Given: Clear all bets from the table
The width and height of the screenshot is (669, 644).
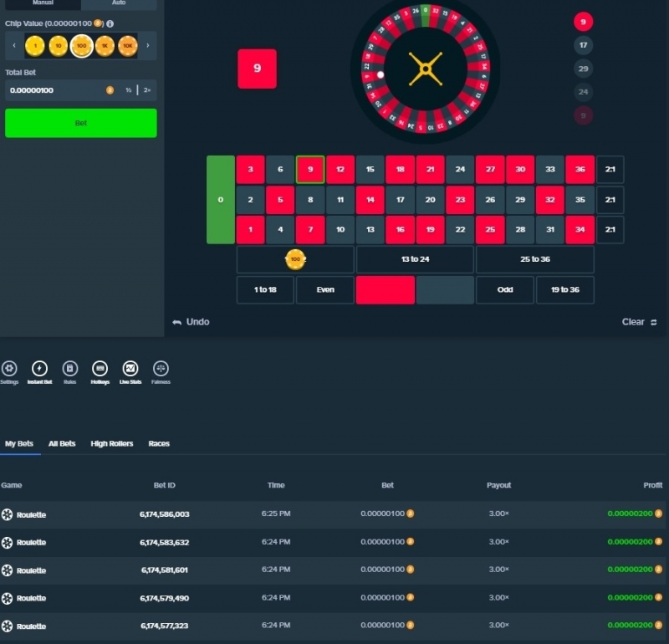Looking at the screenshot, I should (639, 322).
